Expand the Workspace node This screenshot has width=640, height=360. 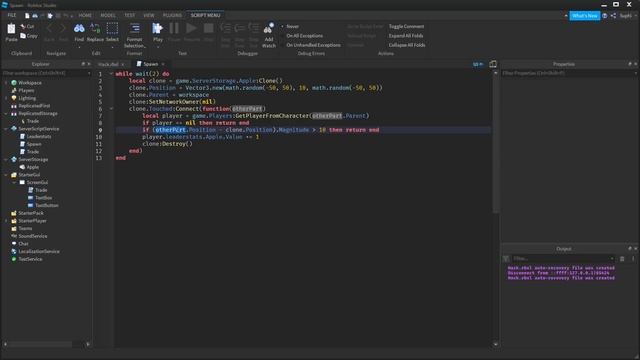6,83
